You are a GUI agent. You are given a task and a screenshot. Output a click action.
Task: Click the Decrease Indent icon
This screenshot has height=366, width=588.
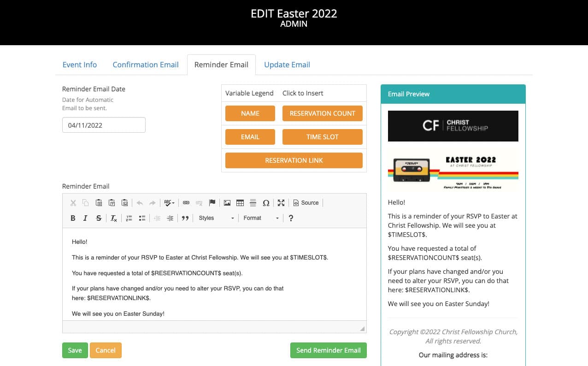point(157,218)
